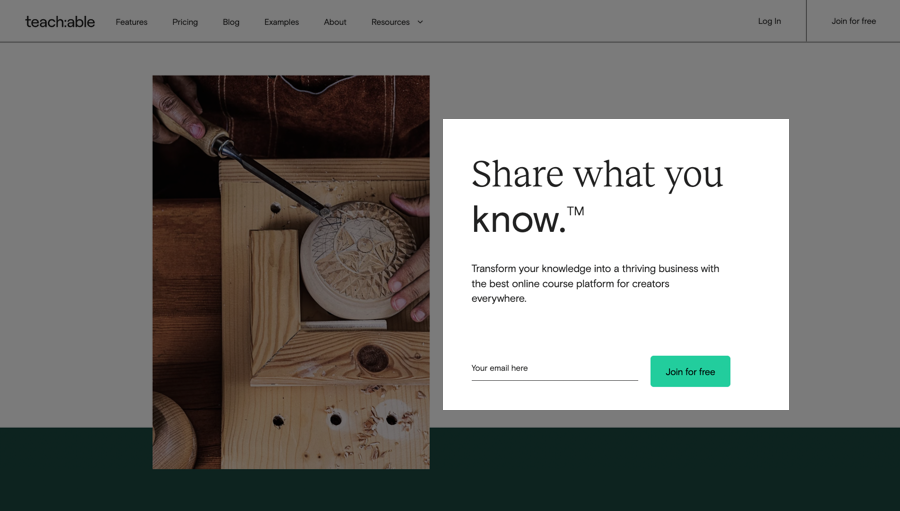The height and width of the screenshot is (511, 900).
Task: Expand the Resources dropdown menu
Action: 397,22
